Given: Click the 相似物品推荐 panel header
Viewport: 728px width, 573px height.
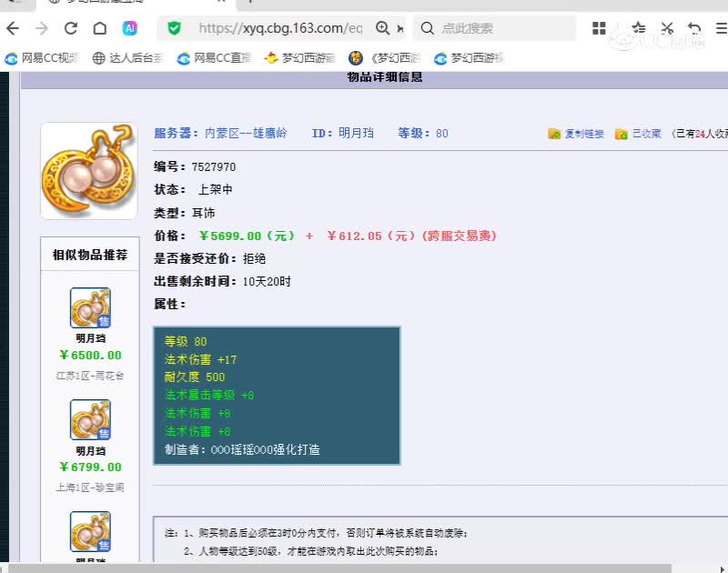Looking at the screenshot, I should click(x=90, y=255).
